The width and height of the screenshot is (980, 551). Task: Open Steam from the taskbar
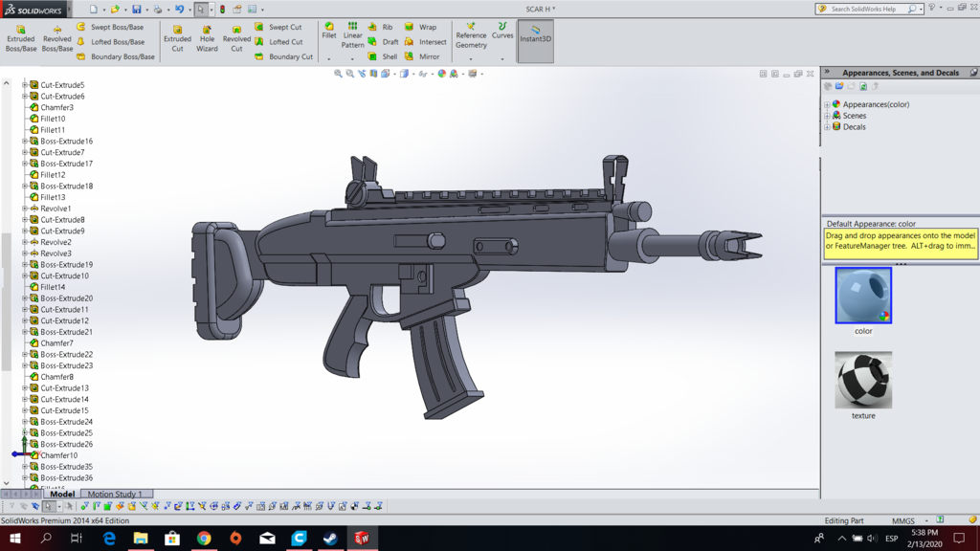coord(330,538)
